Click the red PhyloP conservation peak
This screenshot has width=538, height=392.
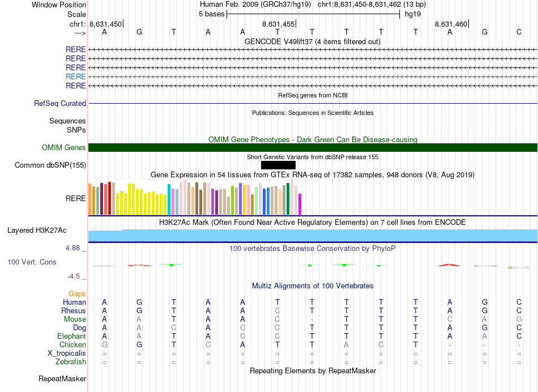point(449,265)
